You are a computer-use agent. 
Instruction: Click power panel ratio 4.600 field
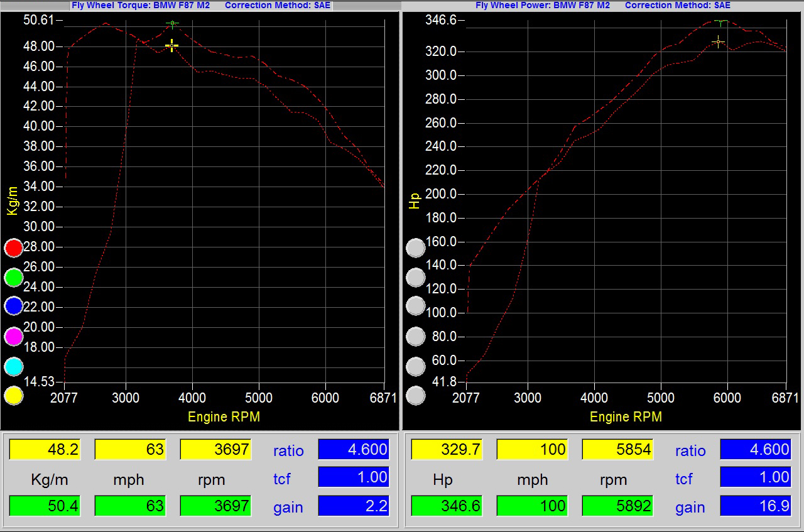click(756, 449)
